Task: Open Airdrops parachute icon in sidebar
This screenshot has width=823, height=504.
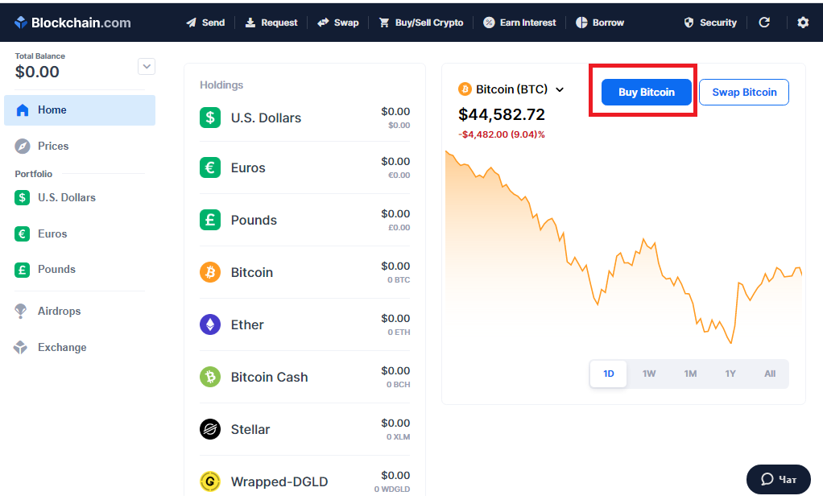Action: point(20,311)
